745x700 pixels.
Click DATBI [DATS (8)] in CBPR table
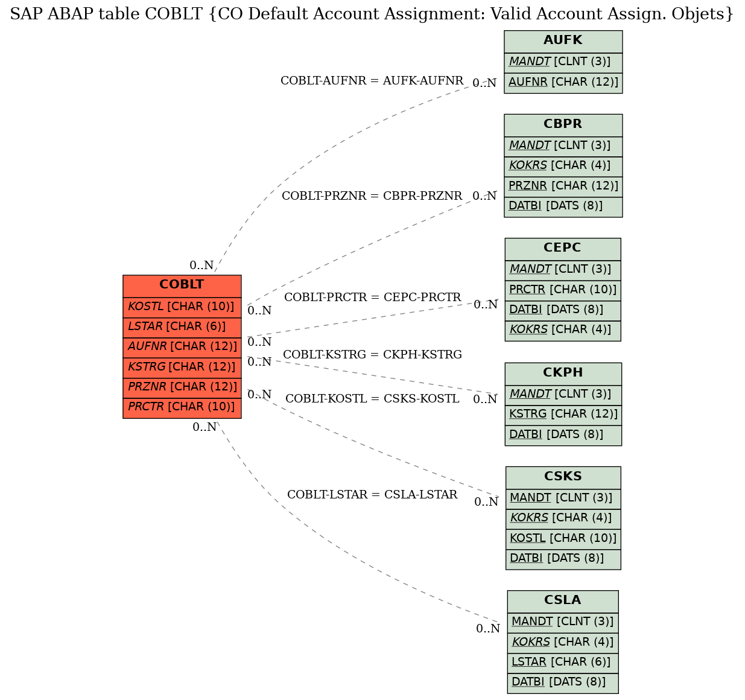[x=563, y=206]
